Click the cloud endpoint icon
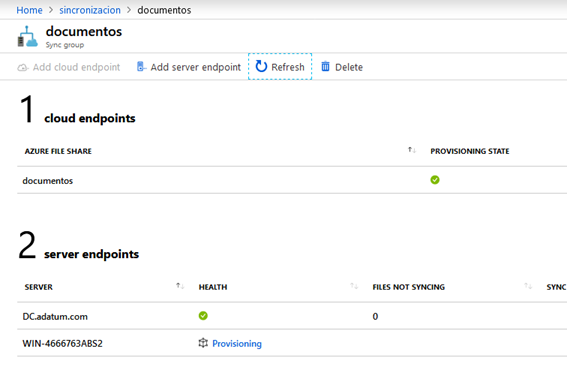This screenshot has height=391, width=567. pos(22,67)
